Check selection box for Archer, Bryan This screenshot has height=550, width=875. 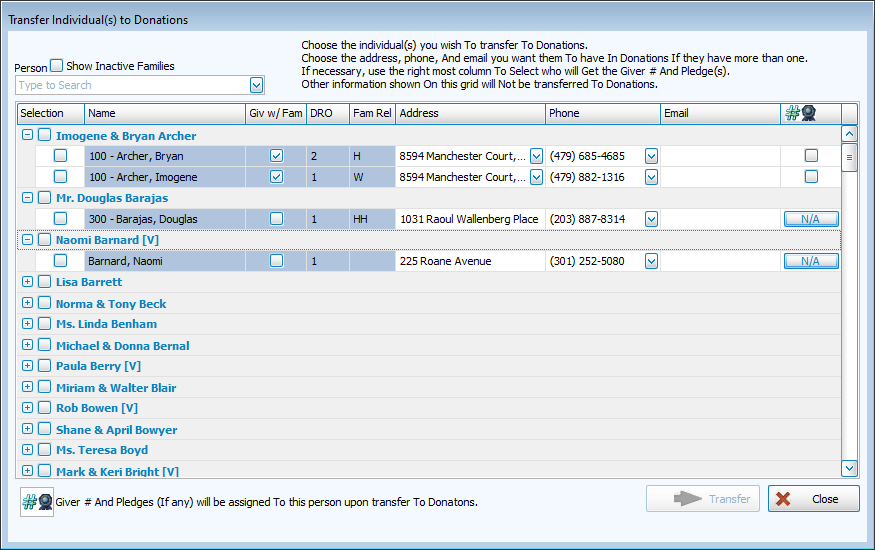61,156
